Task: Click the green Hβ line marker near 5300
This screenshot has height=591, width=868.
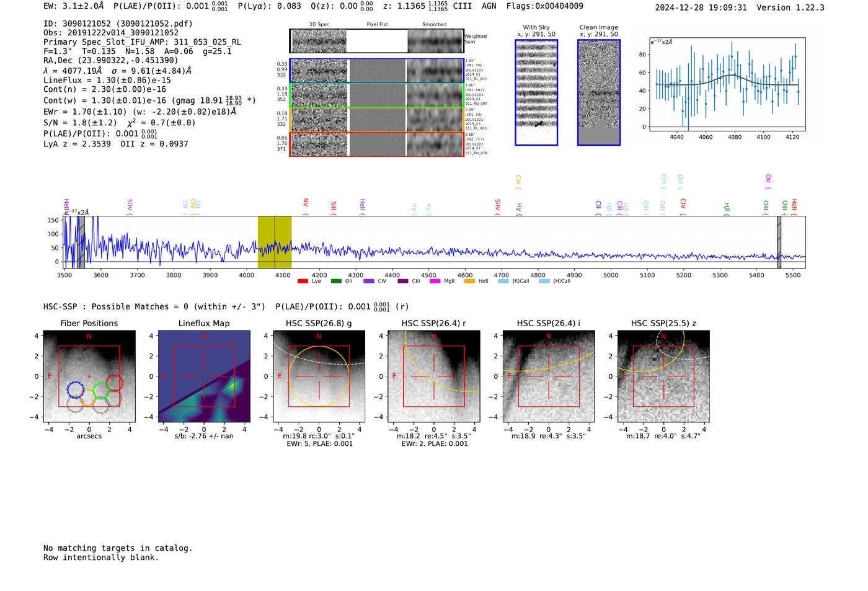Action: pyautogui.click(x=727, y=207)
